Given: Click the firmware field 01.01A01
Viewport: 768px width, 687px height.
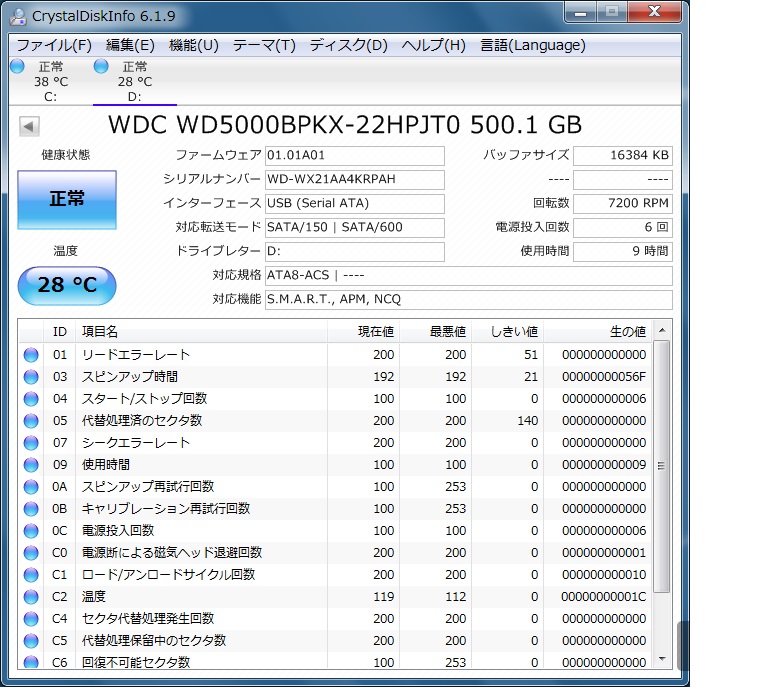Looking at the screenshot, I should pos(355,156).
